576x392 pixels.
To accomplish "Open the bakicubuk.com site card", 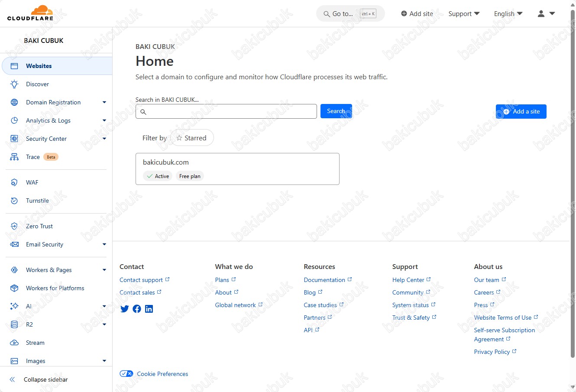I will point(237,169).
